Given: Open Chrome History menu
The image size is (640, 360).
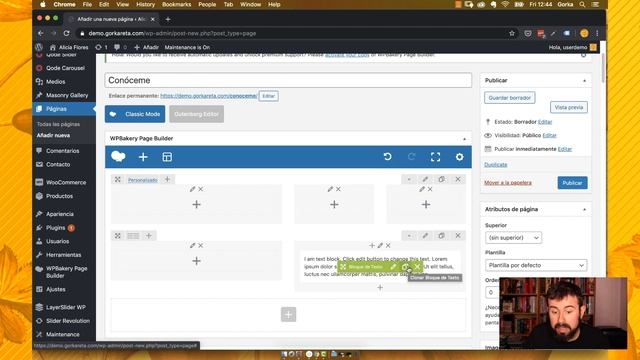Looking at the screenshot, I should tap(145, 4).
